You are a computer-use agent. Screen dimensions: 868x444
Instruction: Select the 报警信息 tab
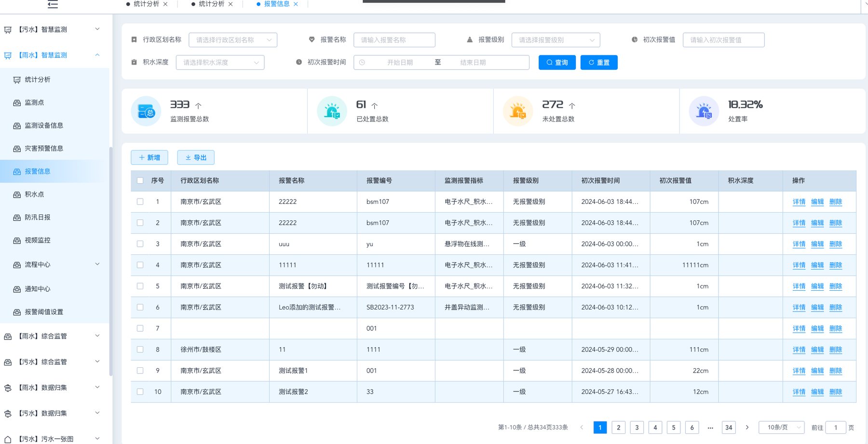tap(277, 4)
